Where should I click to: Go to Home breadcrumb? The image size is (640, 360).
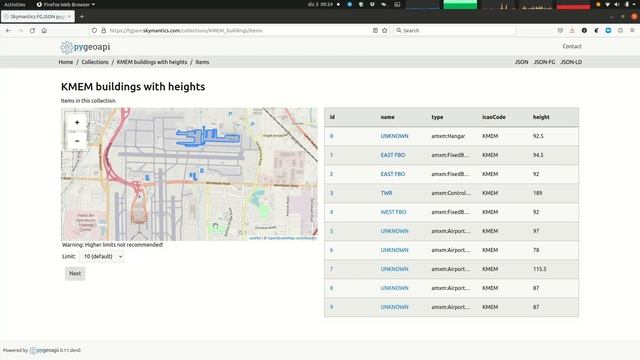[66, 62]
